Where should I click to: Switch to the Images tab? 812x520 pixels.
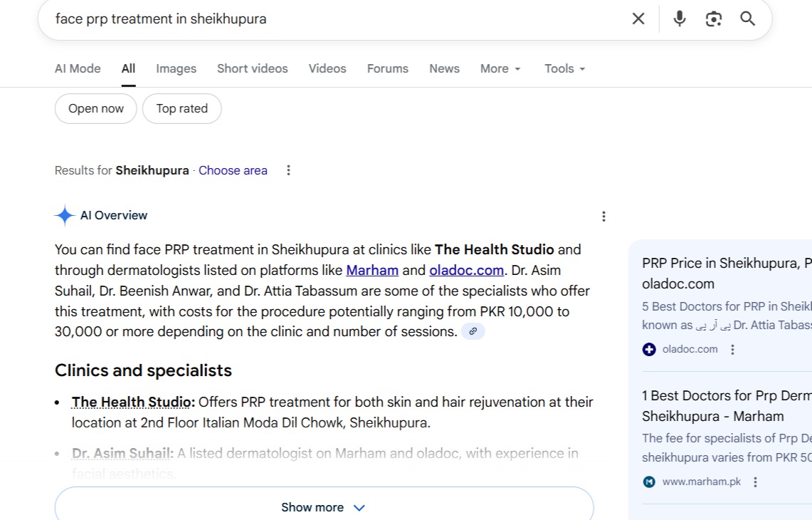pyautogui.click(x=176, y=69)
